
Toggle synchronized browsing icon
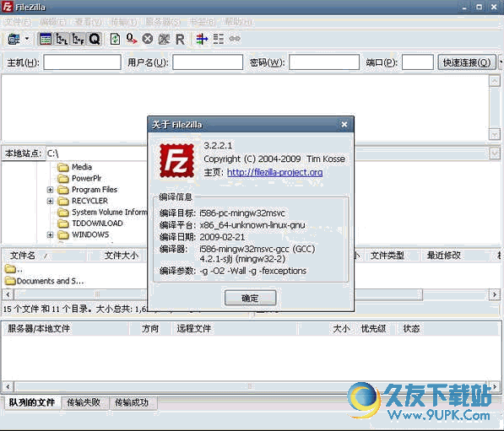pyautogui.click(x=235, y=39)
